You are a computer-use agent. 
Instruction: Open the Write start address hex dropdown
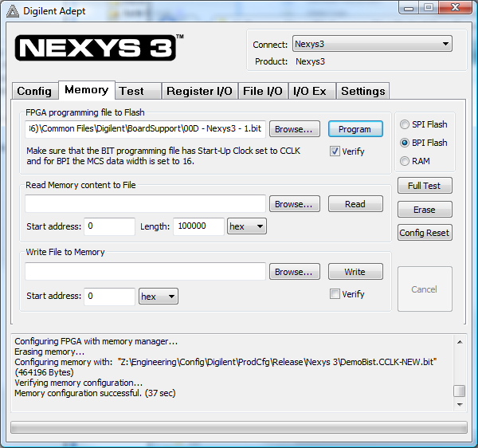pyautogui.click(x=159, y=296)
